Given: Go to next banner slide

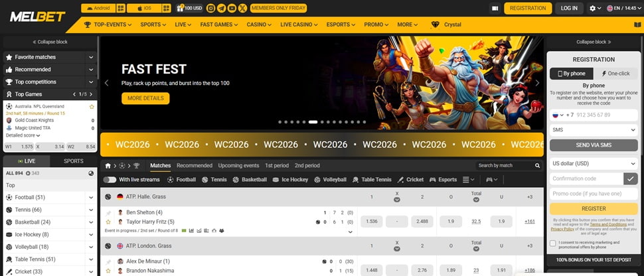Looking at the screenshot, I should [537, 83].
